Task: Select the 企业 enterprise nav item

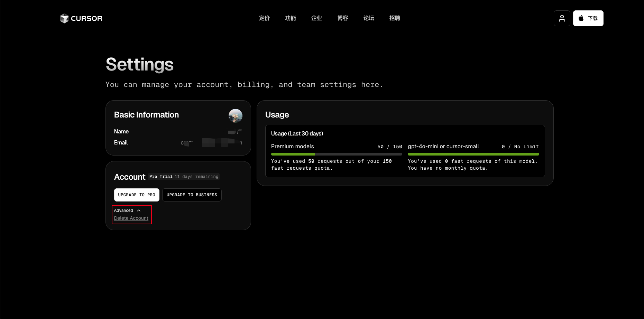Action: (316, 18)
